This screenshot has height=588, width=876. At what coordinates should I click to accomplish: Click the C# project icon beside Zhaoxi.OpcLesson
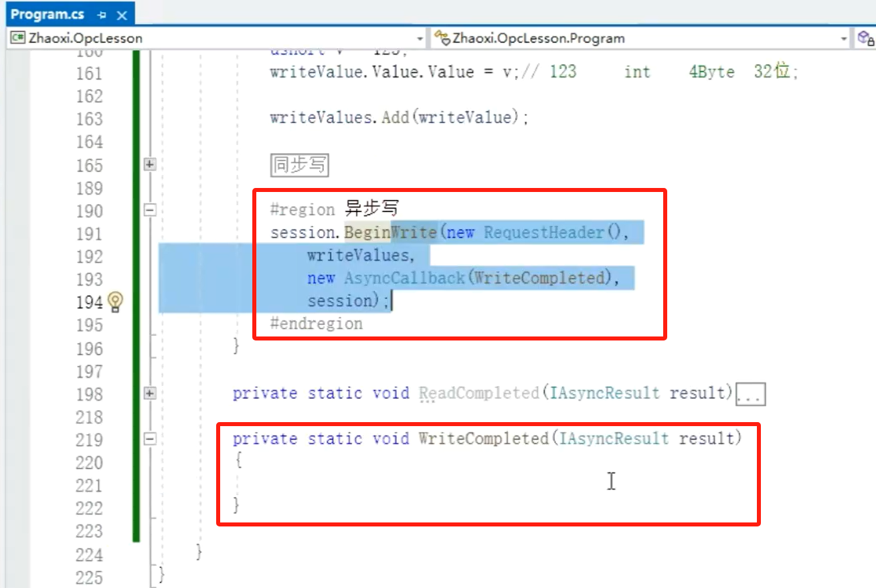17,38
